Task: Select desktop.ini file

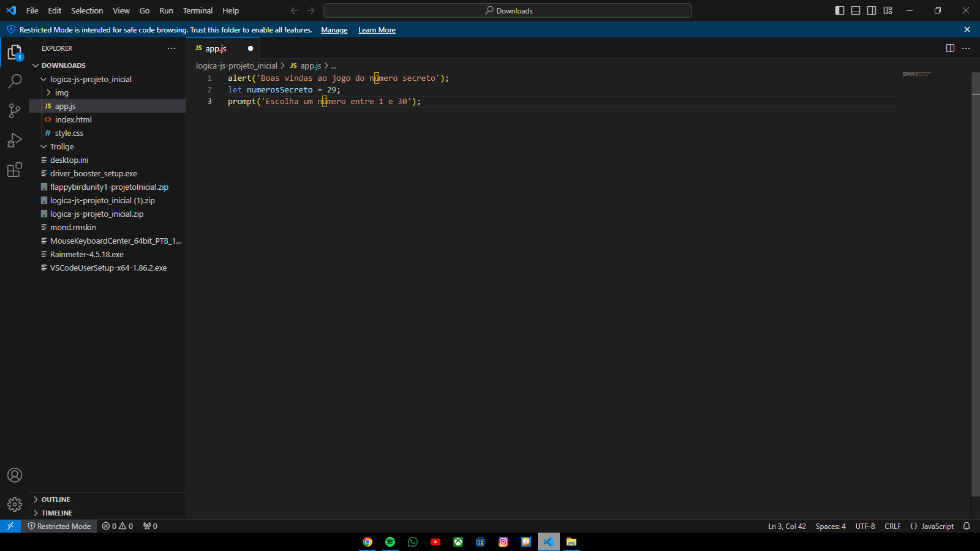Action: (x=108, y=160)
